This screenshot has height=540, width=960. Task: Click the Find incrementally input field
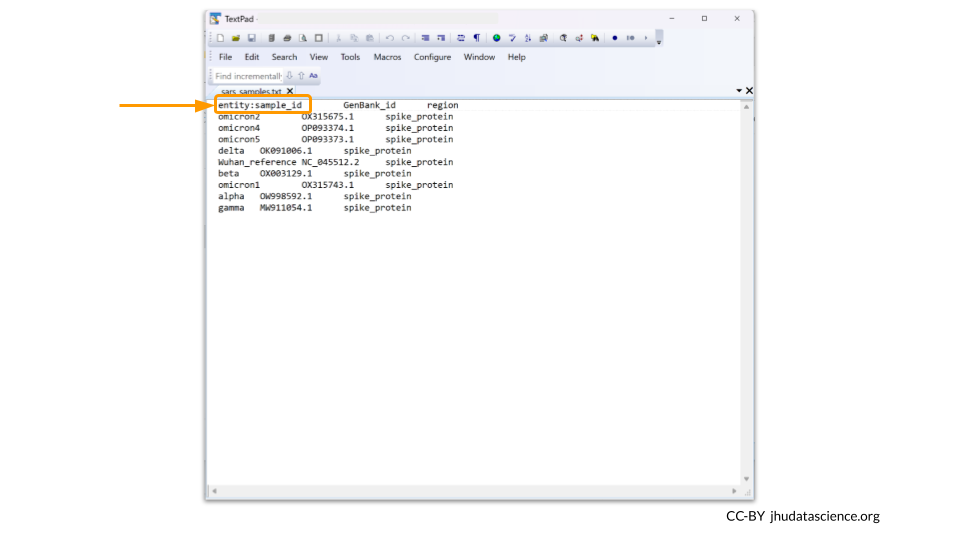248,76
